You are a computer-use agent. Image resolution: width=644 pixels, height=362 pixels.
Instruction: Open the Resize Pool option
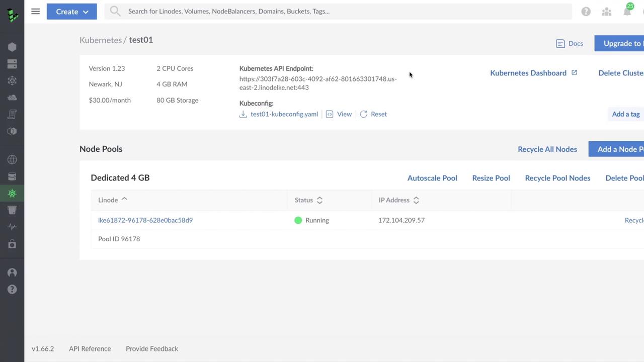click(x=491, y=178)
